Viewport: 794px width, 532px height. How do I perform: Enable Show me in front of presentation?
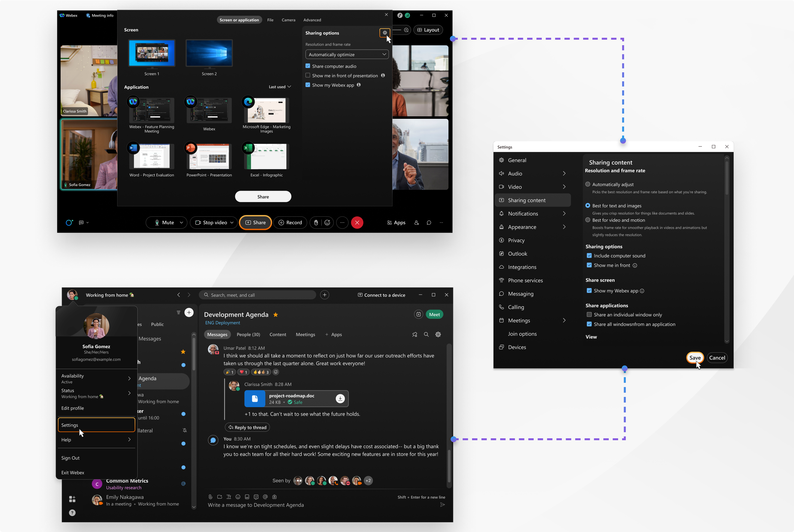pos(308,75)
